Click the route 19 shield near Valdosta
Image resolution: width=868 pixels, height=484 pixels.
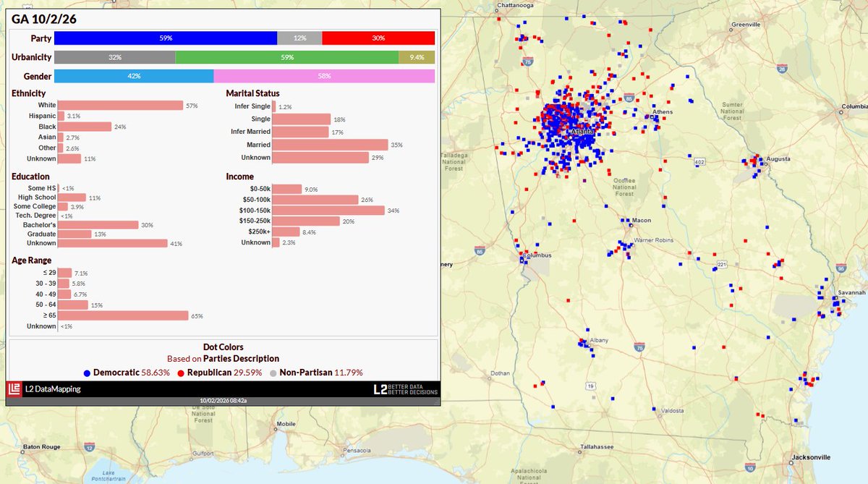(591, 386)
